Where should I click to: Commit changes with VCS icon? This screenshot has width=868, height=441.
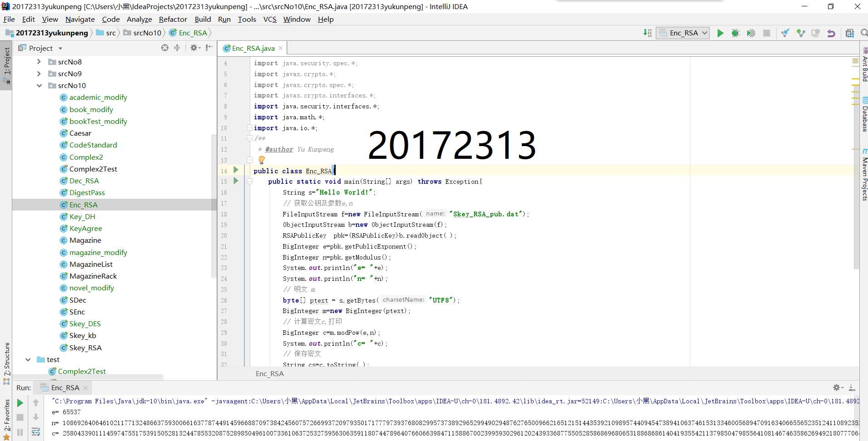point(801,33)
